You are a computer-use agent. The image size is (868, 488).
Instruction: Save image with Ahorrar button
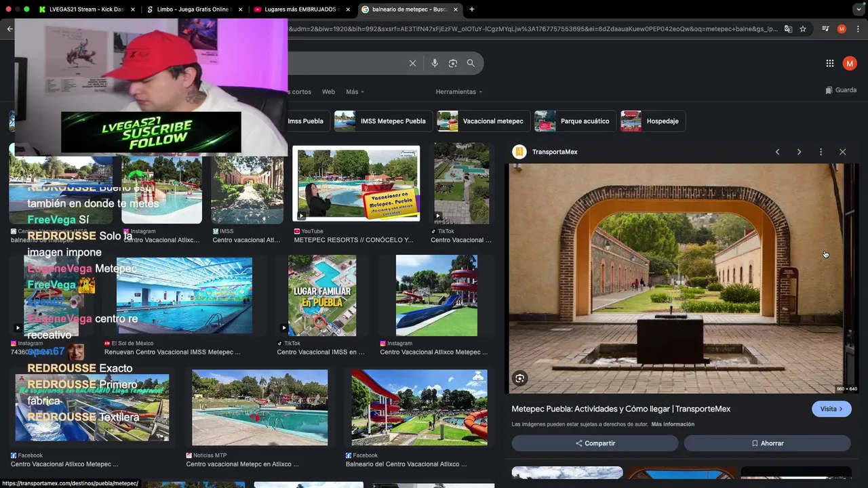(x=767, y=443)
